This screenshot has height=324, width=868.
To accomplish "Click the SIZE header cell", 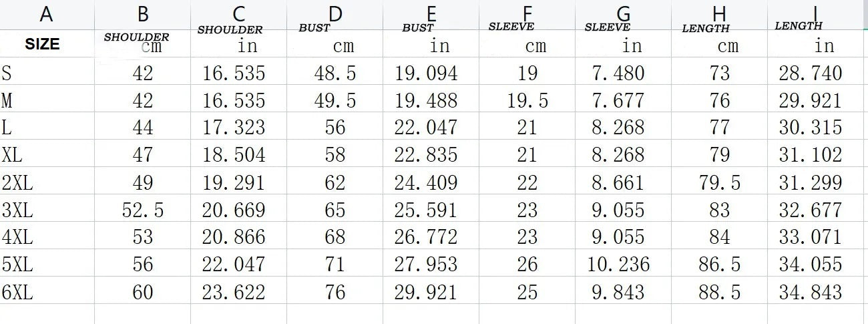I will 42,44.
